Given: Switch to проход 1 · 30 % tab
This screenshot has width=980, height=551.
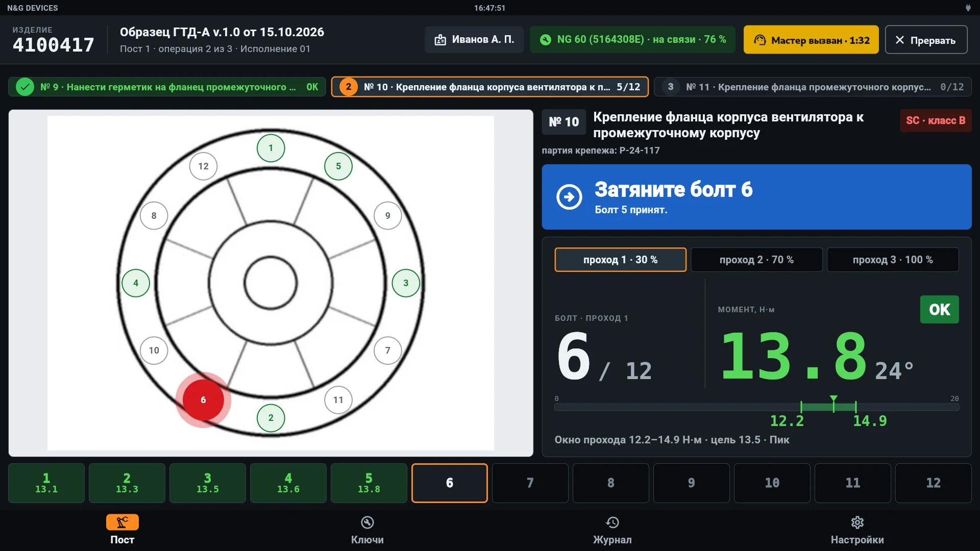Looking at the screenshot, I should point(620,260).
